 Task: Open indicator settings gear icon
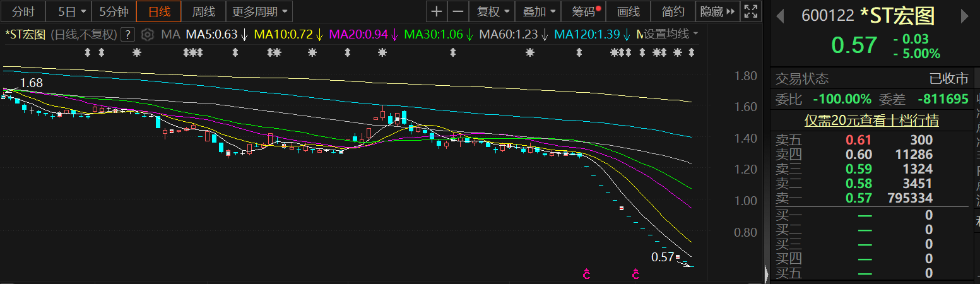point(147,34)
